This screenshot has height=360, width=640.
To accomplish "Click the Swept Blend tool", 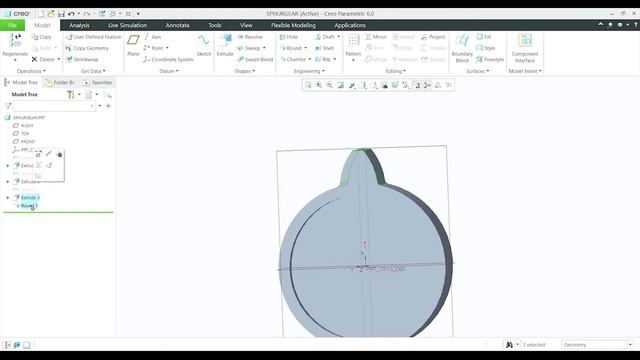I will pyautogui.click(x=255, y=59).
